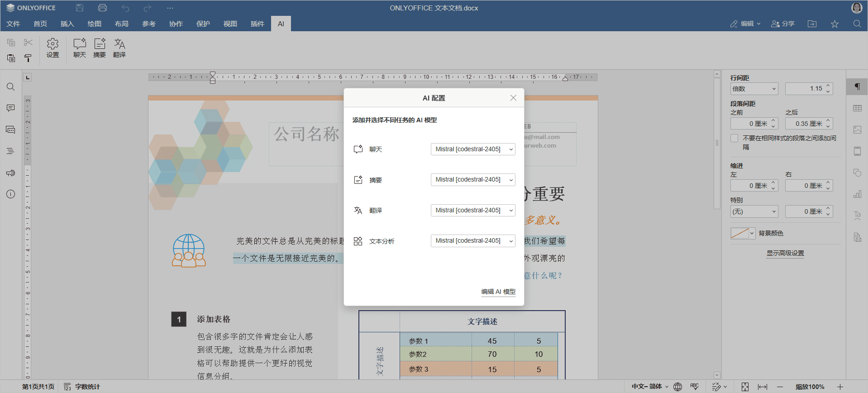Open the special indent (无) dropdown
The height and width of the screenshot is (393, 868).
point(754,211)
